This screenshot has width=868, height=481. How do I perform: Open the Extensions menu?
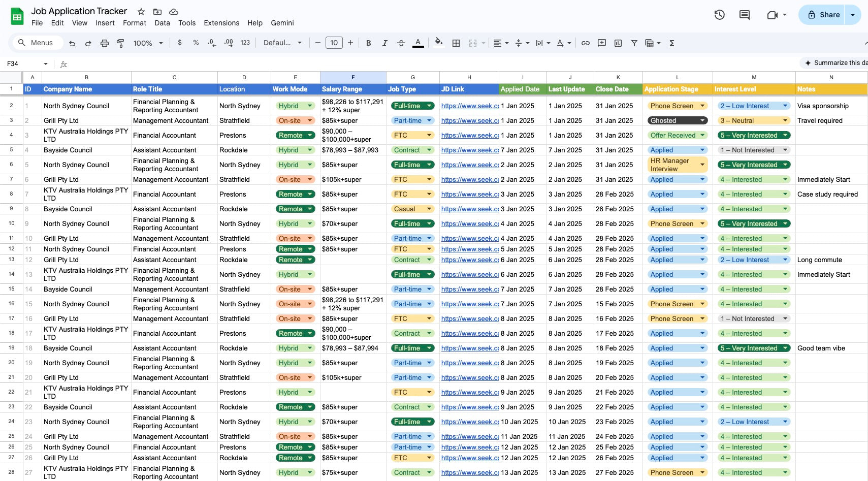click(221, 23)
